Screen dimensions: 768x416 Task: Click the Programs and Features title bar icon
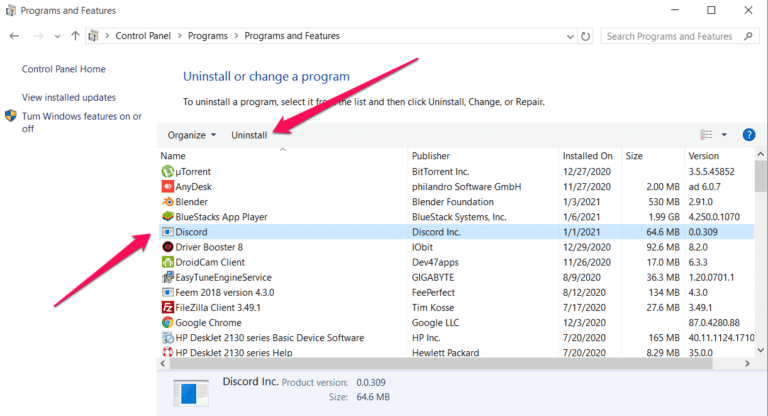coord(10,10)
